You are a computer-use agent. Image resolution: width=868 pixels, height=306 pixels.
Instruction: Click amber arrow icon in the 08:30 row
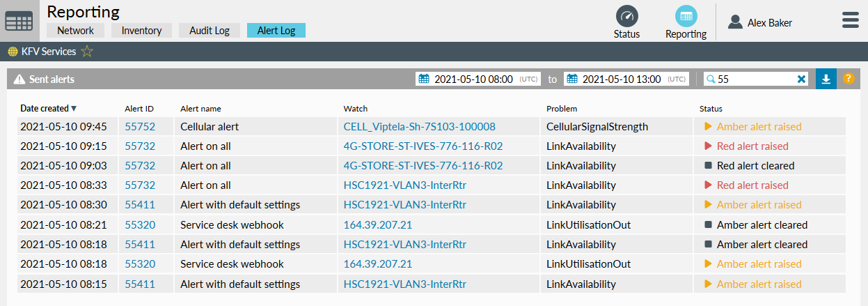[x=708, y=205]
